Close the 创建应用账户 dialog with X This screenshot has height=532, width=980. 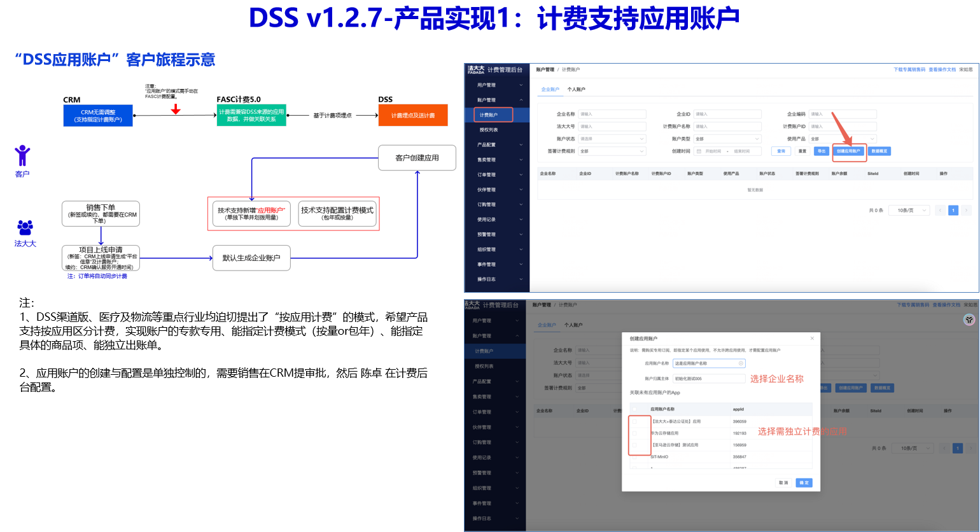point(812,339)
